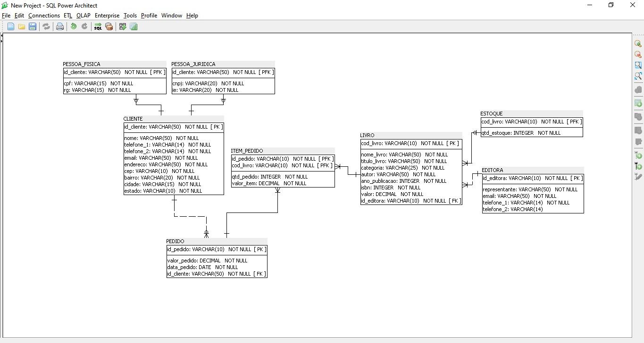Click the estado: VARCHAR(10) column
The height and width of the screenshot is (343, 644).
163,191
